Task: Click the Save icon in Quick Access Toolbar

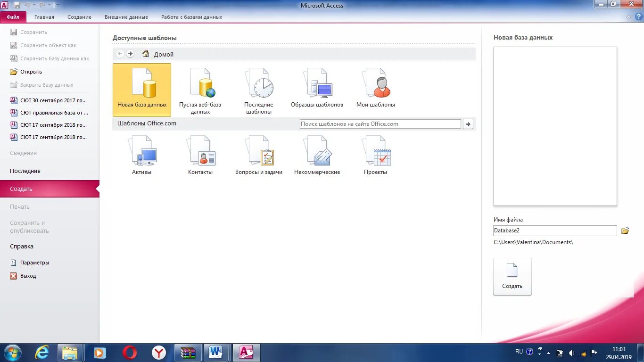Action: click(x=17, y=5)
